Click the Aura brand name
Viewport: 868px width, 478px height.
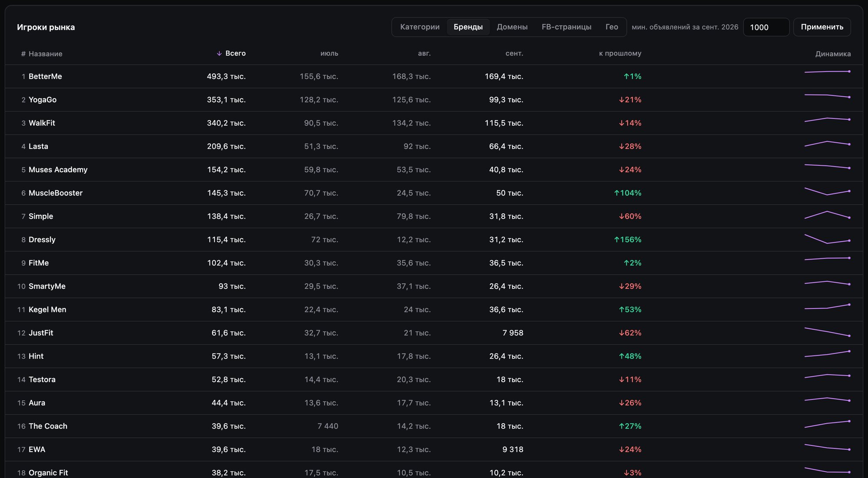[x=37, y=403]
